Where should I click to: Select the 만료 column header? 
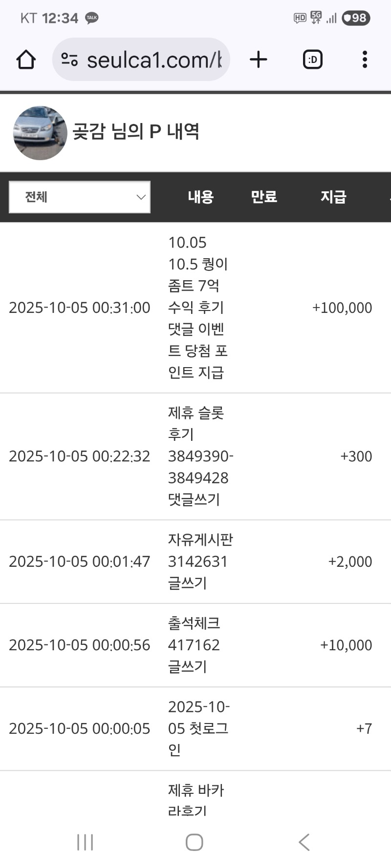tap(264, 197)
